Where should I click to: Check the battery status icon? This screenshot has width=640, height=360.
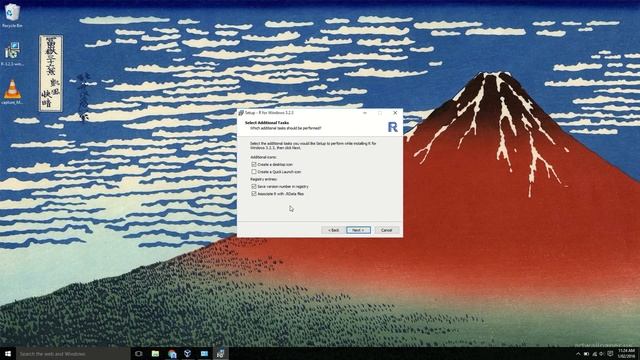coord(586,354)
